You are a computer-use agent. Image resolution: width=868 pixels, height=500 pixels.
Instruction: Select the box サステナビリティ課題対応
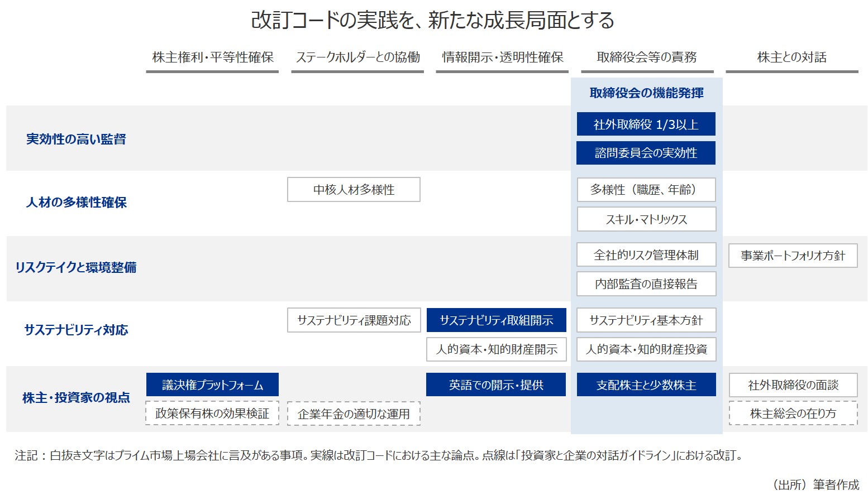pos(354,320)
